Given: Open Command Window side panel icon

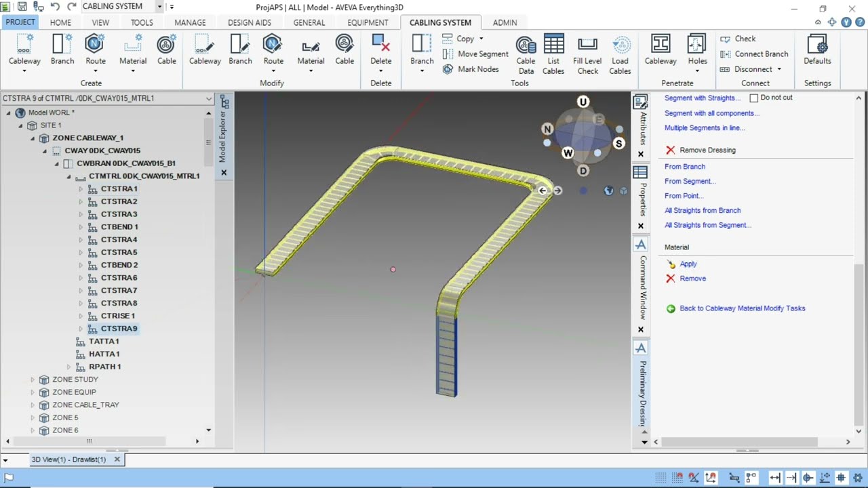Looking at the screenshot, I should tap(640, 244).
